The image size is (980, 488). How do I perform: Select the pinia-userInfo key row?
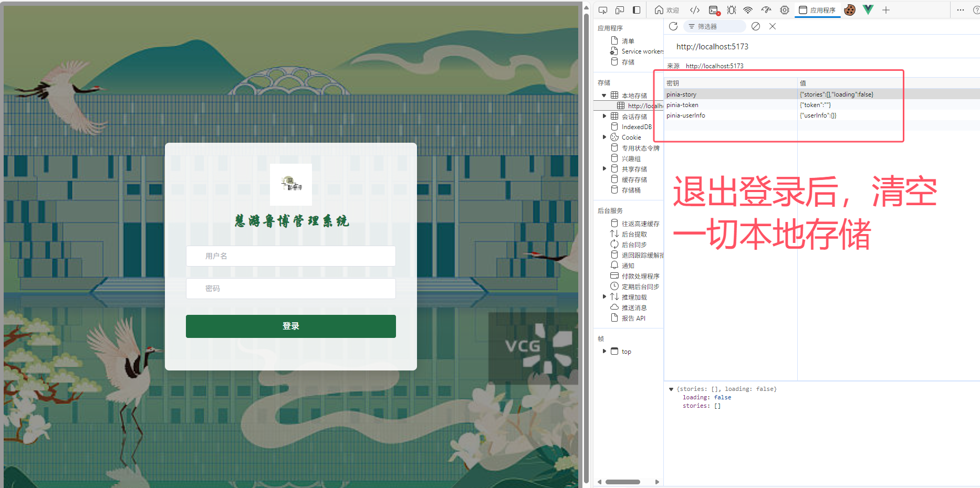(821, 115)
